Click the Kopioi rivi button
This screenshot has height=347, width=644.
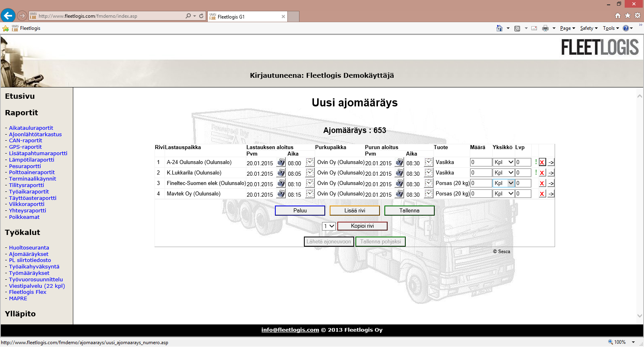[x=362, y=226]
